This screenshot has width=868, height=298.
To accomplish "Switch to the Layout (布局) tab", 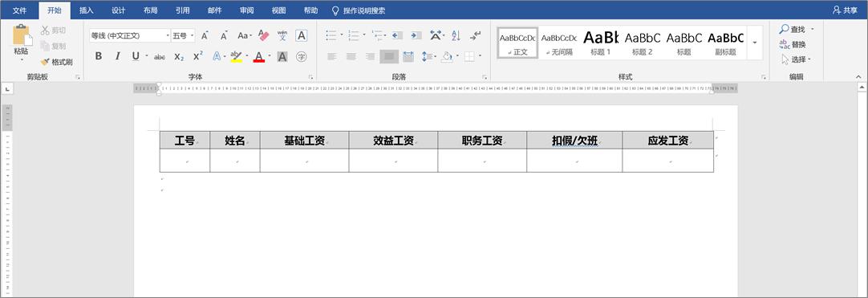I will [x=150, y=10].
